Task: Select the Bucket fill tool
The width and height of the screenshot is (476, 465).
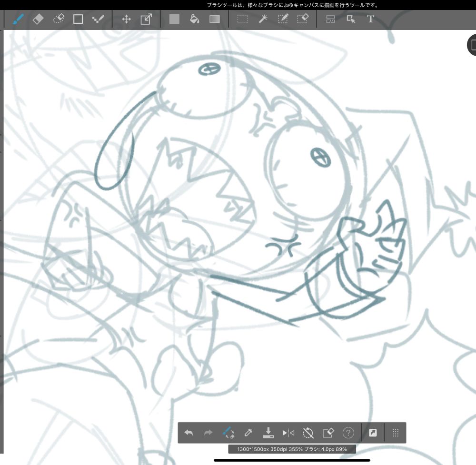Action: pyautogui.click(x=194, y=19)
